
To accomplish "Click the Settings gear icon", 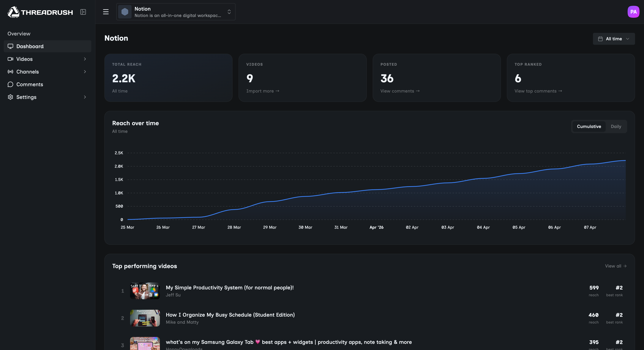I will 10,97.
